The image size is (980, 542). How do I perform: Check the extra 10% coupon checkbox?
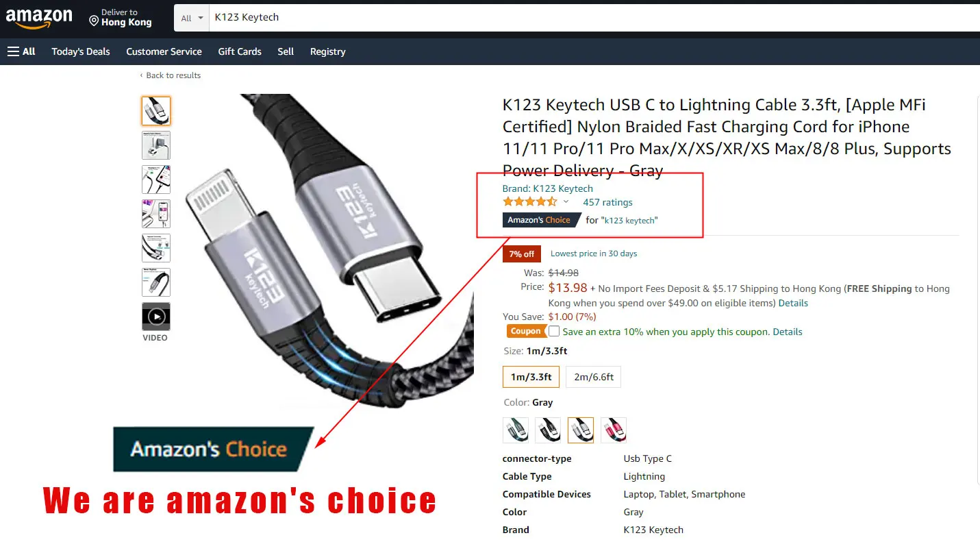coord(554,332)
